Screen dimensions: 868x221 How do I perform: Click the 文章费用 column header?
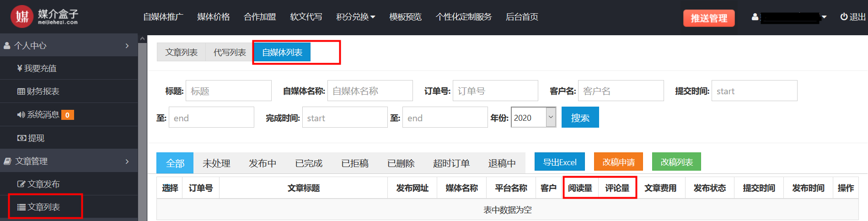coord(660,188)
